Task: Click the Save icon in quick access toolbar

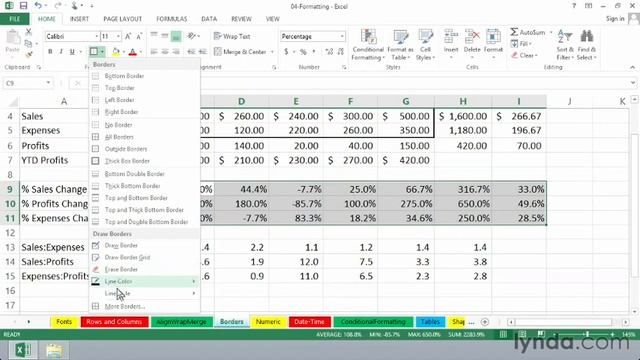Action: [x=23, y=6]
